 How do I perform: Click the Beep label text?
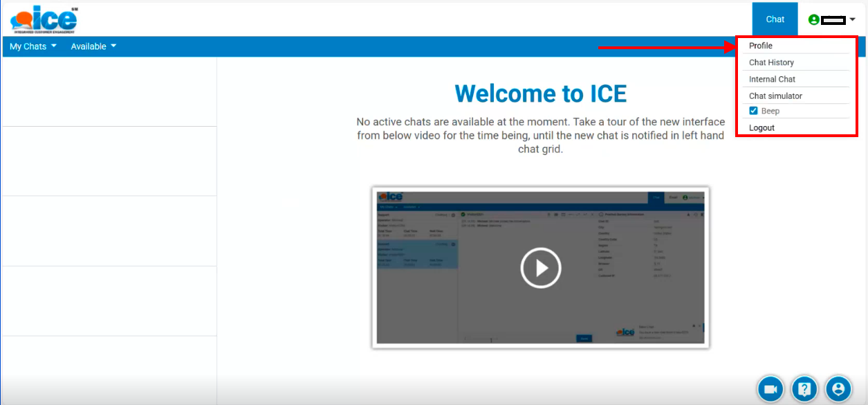click(x=770, y=111)
